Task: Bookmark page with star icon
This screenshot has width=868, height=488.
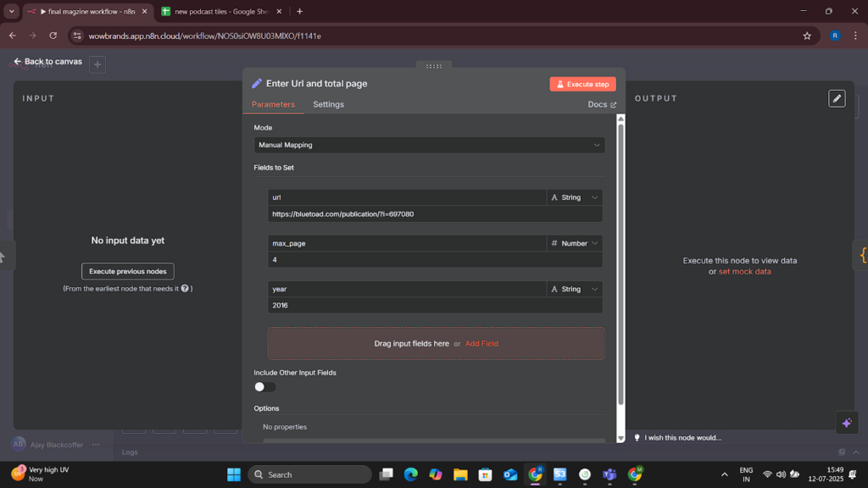Action: pos(807,36)
